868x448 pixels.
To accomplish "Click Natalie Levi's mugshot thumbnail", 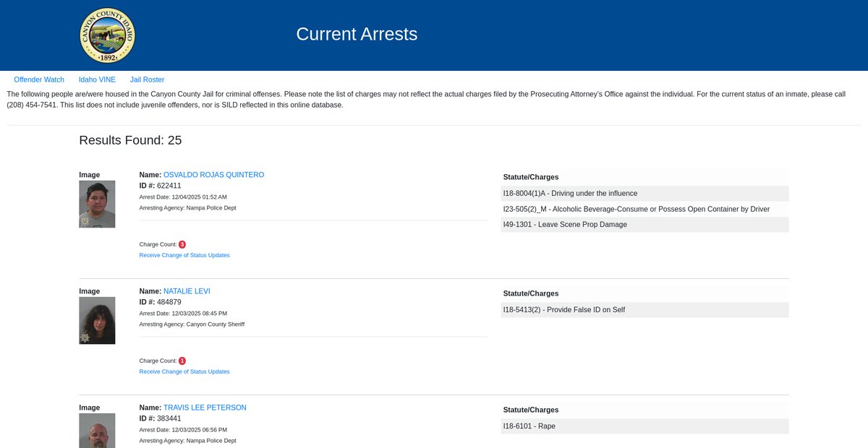I will [97, 321].
